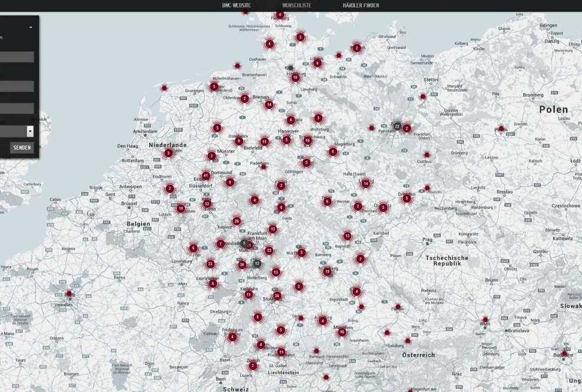
Task: Open the BWC-Website menu item
Action: click(x=236, y=5)
